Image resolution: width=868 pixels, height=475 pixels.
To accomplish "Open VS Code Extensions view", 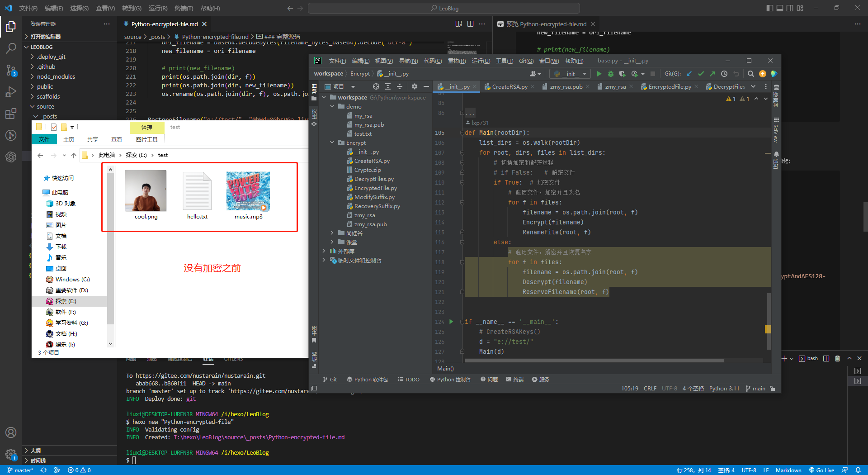I will pos(11,114).
